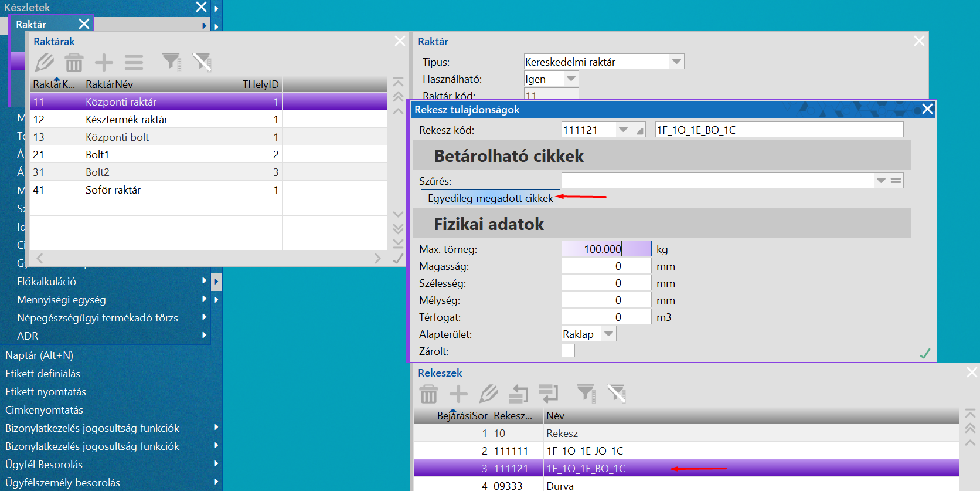Step down one row in Raktárak list
The height and width of the screenshot is (491, 980).
(x=398, y=214)
